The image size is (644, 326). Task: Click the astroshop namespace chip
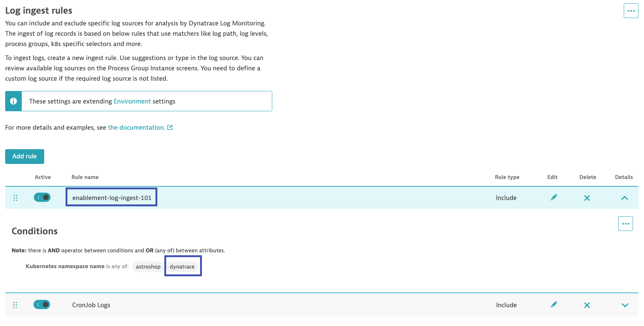(148, 267)
